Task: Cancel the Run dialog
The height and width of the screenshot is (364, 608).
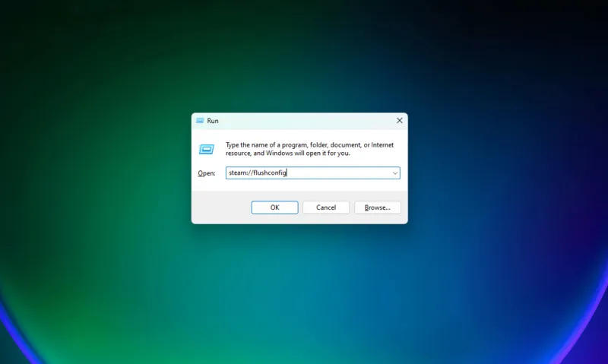Action: click(326, 207)
